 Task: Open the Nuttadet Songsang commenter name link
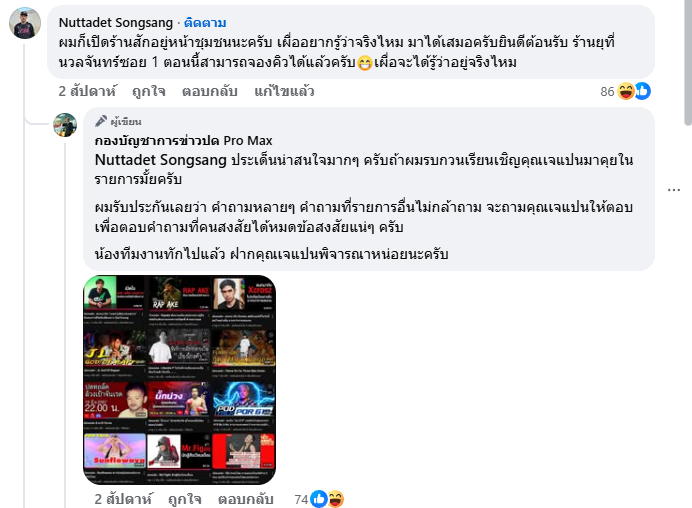point(116,23)
